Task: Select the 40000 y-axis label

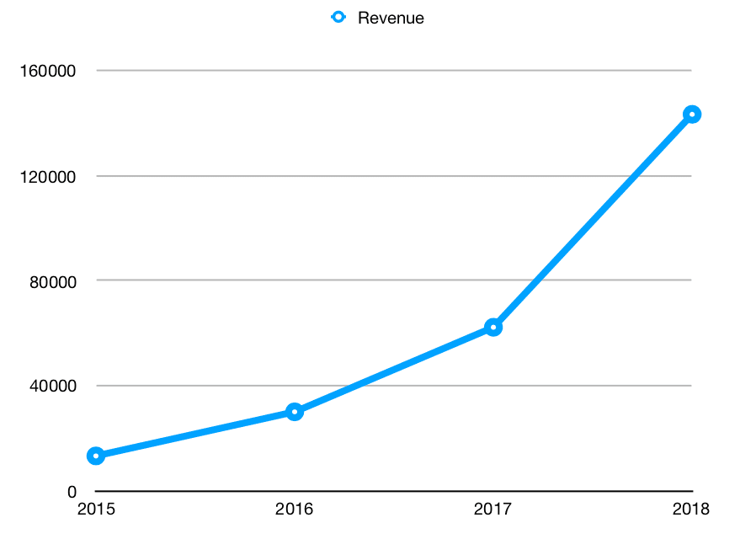Action: click(x=52, y=386)
